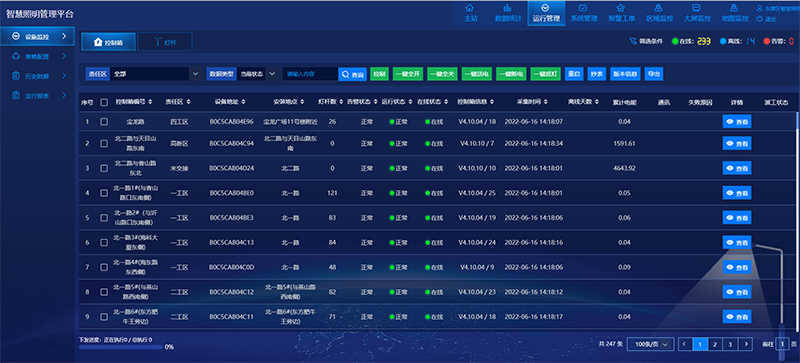This screenshot has height=363, width=800.
Task: Focus the 请输入内容 search input
Action: [x=310, y=74]
